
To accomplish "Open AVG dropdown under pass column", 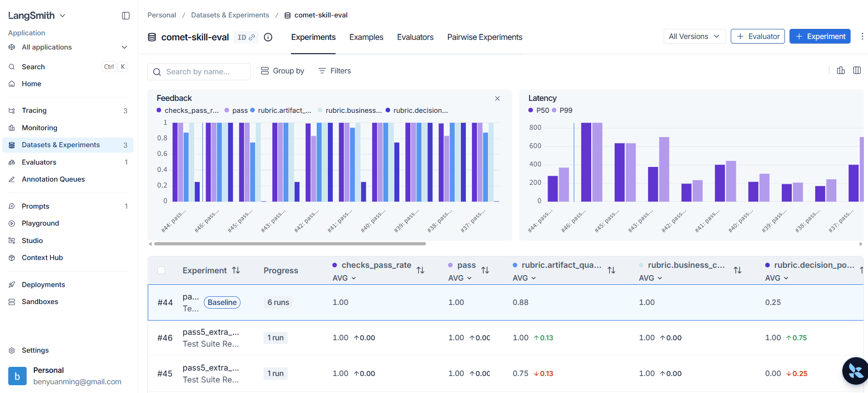I will click(x=460, y=278).
